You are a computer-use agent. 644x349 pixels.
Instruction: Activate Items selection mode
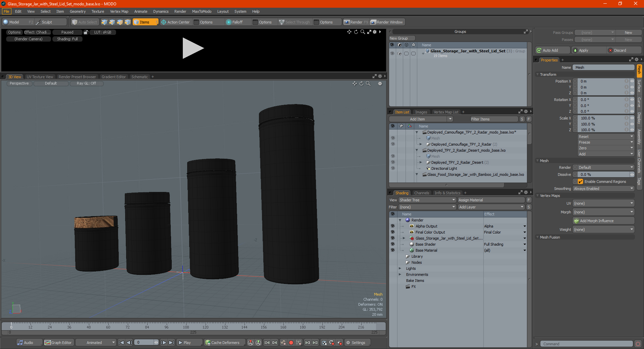145,22
